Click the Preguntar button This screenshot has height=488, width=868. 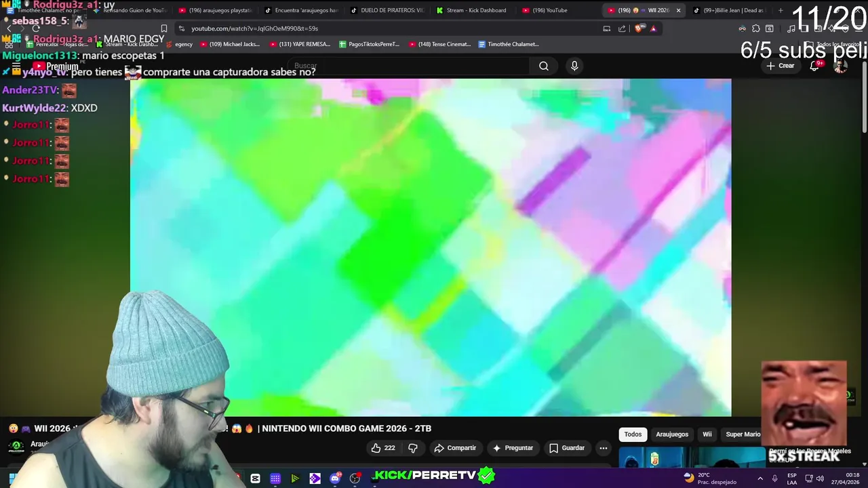pyautogui.click(x=513, y=448)
